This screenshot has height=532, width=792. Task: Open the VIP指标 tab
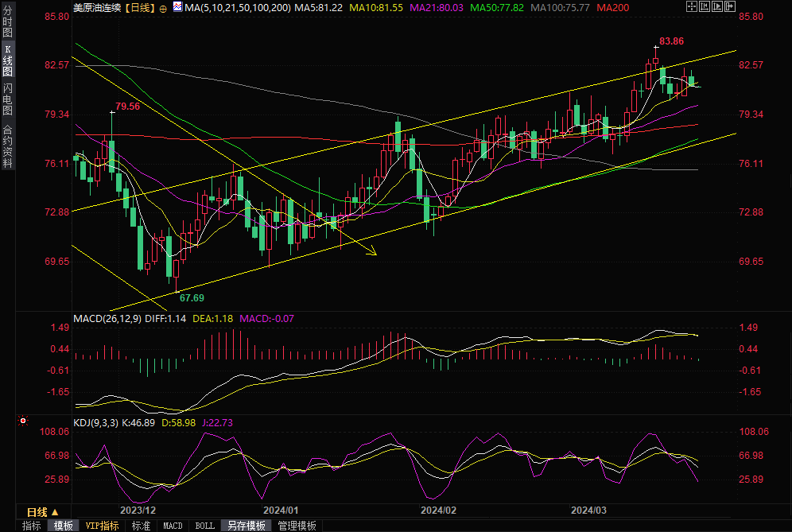(102, 526)
